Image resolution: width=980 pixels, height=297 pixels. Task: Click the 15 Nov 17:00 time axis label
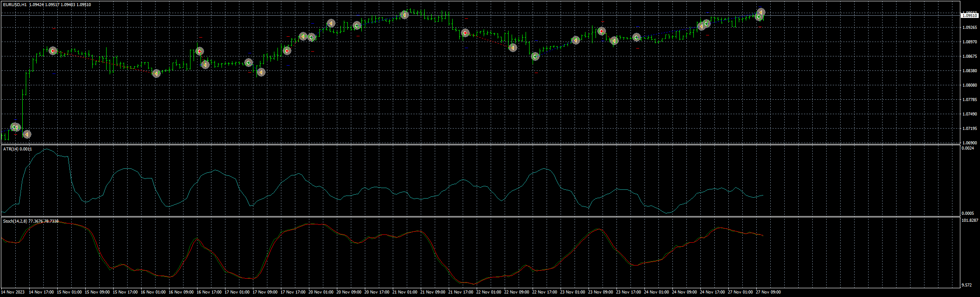tap(125, 292)
